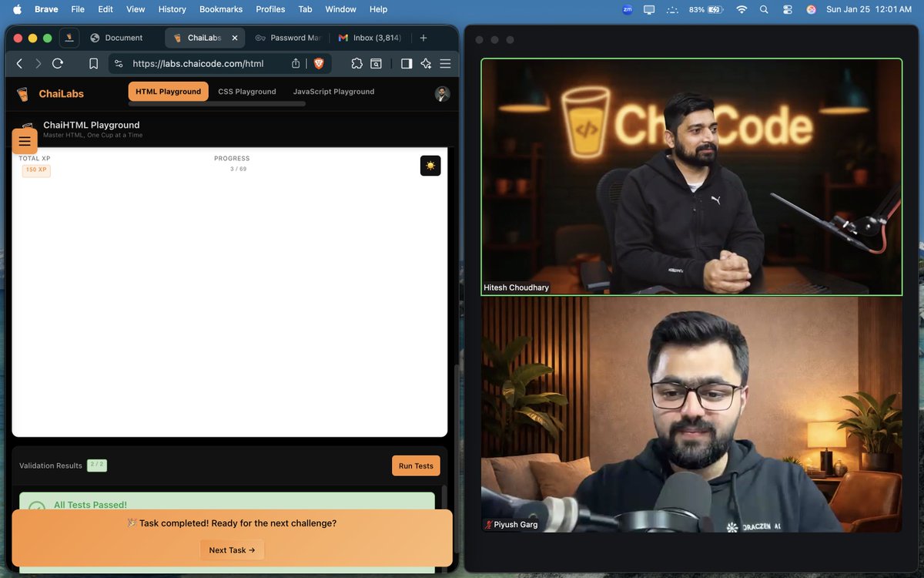Select Hitesh Choudhary's video tile
924x578 pixels.
(691, 177)
